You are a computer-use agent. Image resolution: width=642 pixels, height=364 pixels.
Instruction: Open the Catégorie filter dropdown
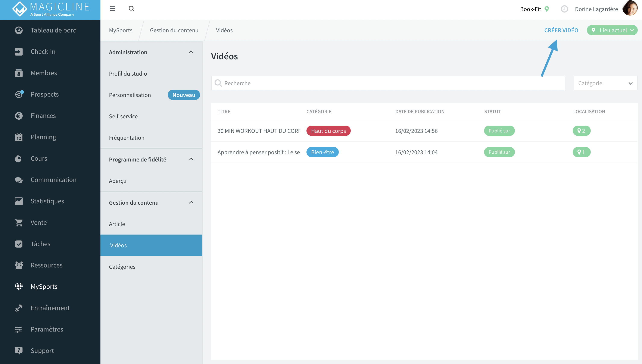[605, 83]
